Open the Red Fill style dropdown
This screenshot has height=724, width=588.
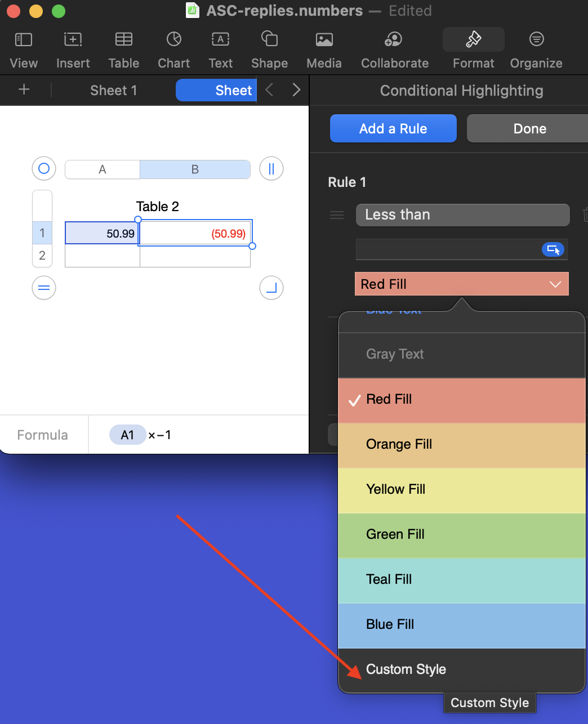462,284
